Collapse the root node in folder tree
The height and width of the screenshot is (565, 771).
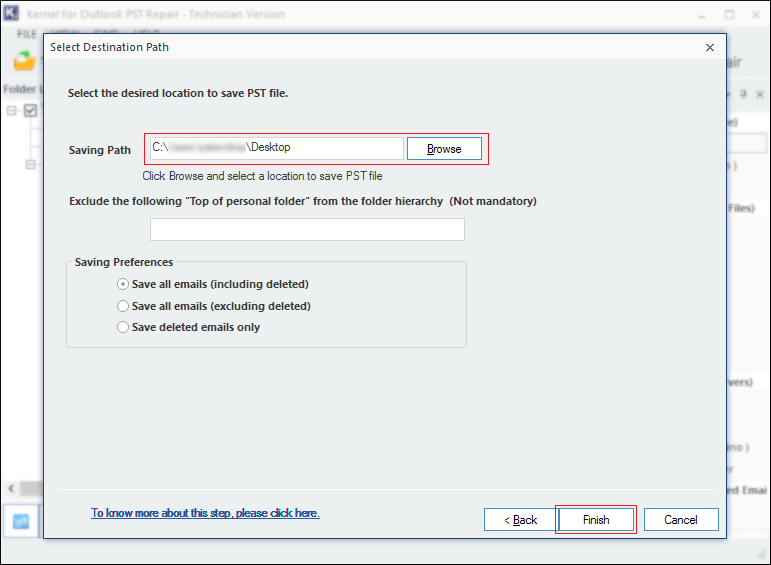11,110
